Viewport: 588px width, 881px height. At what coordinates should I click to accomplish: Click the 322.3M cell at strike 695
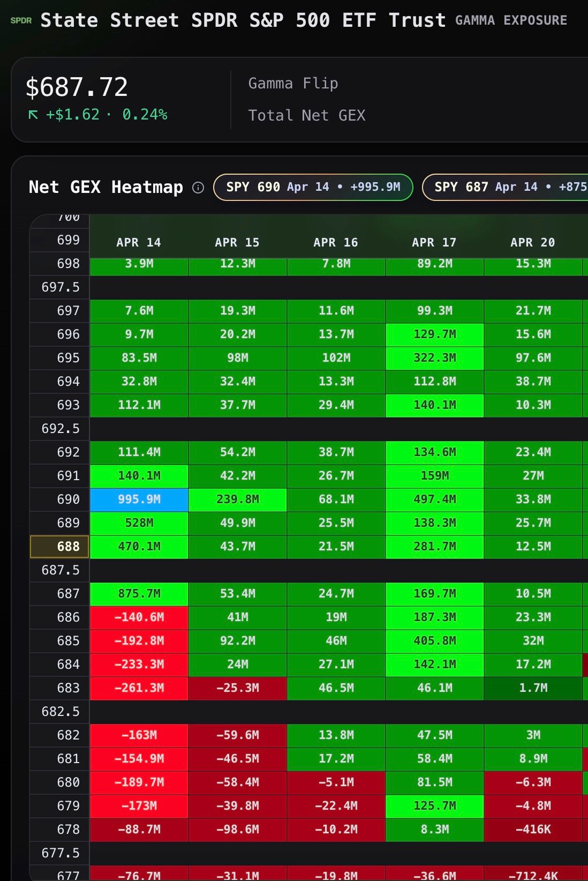point(435,358)
